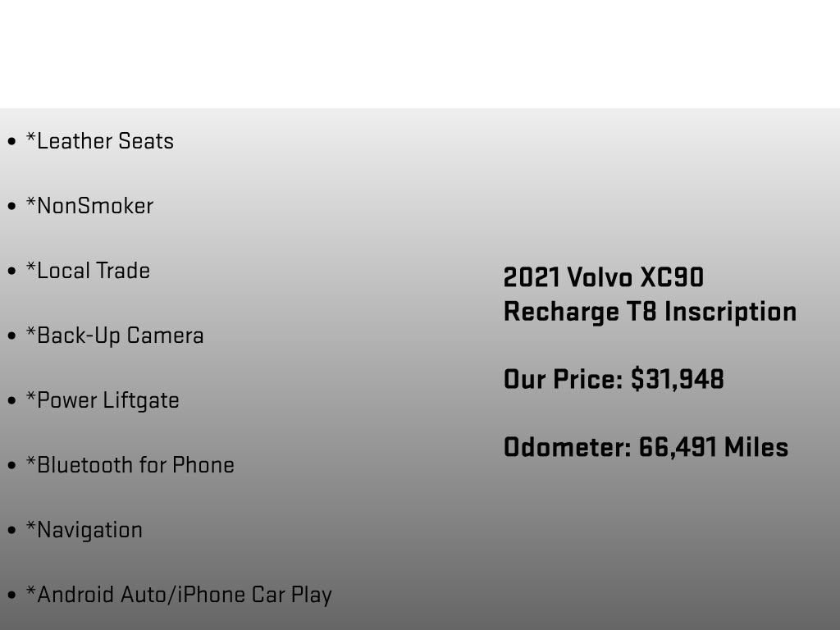
Task: Select the NonSmoker feature line
Action: click(89, 206)
